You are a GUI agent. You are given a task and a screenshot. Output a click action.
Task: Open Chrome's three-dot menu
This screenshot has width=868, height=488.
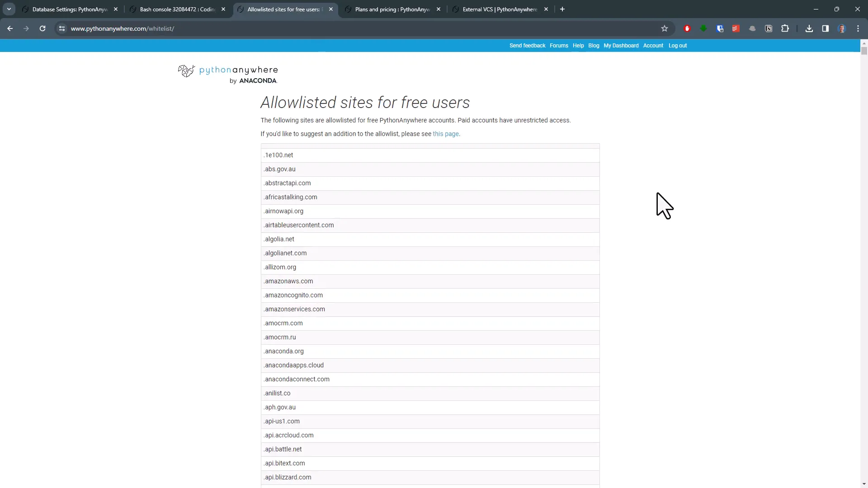click(x=859, y=28)
